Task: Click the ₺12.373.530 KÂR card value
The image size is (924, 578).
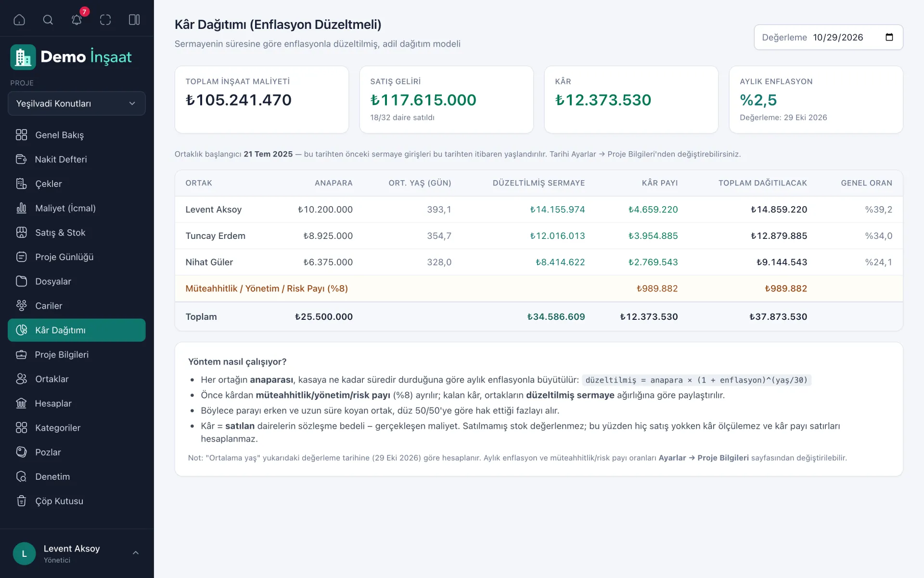Action: pos(603,100)
